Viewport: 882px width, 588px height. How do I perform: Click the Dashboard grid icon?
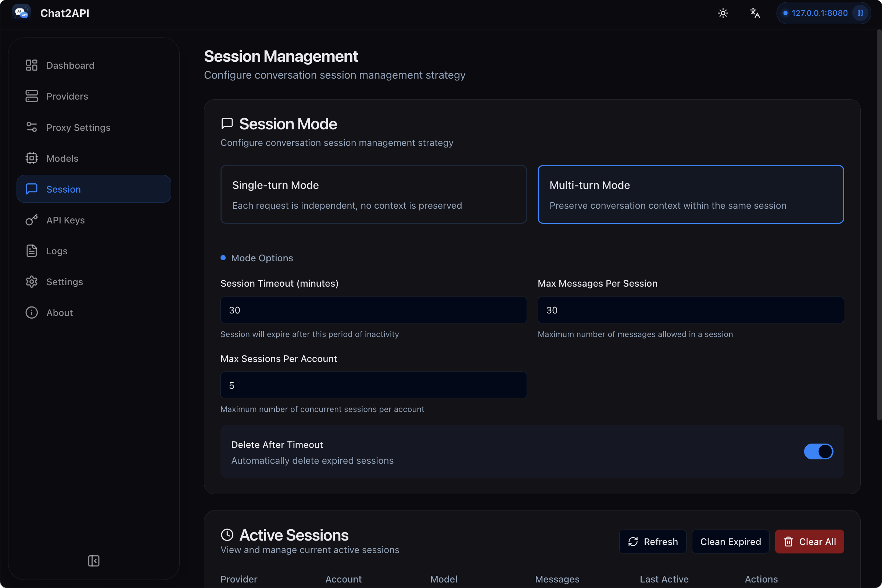pos(32,65)
